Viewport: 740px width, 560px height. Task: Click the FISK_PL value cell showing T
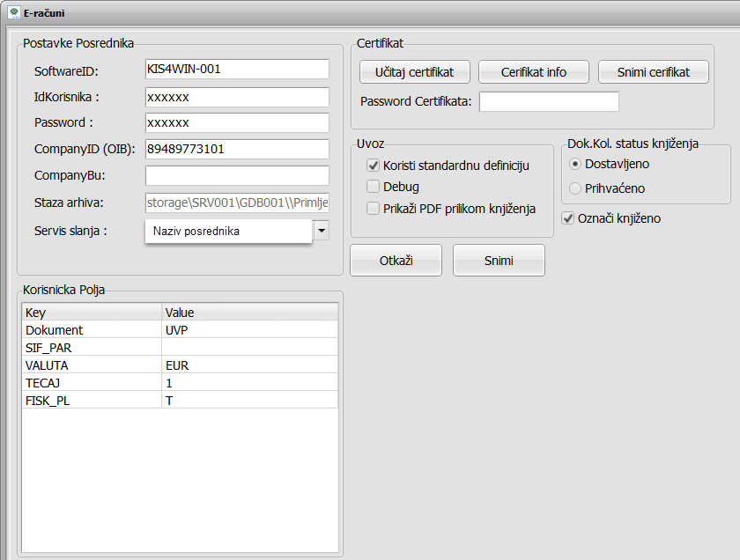pos(250,401)
